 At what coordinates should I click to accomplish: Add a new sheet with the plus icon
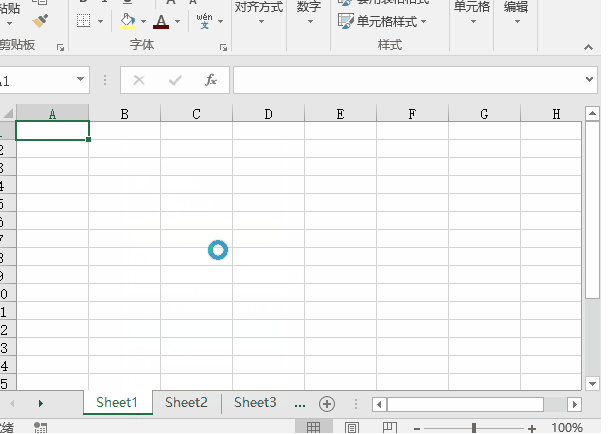click(x=326, y=403)
